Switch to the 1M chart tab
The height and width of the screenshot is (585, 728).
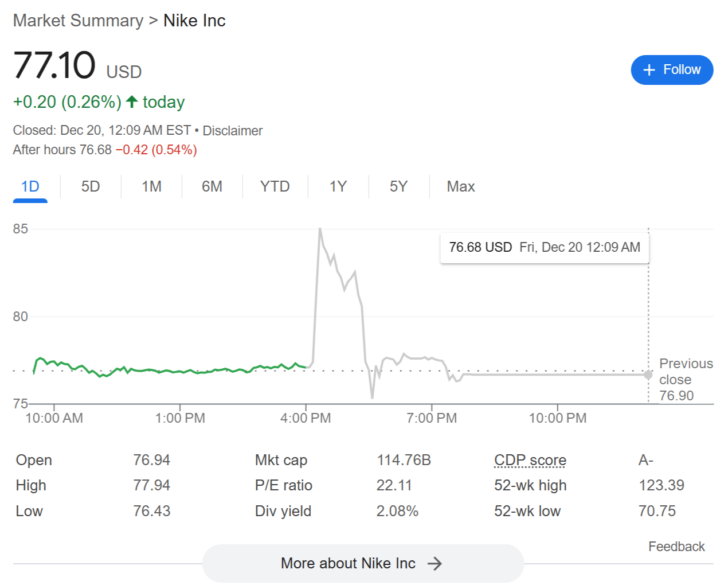pos(152,187)
